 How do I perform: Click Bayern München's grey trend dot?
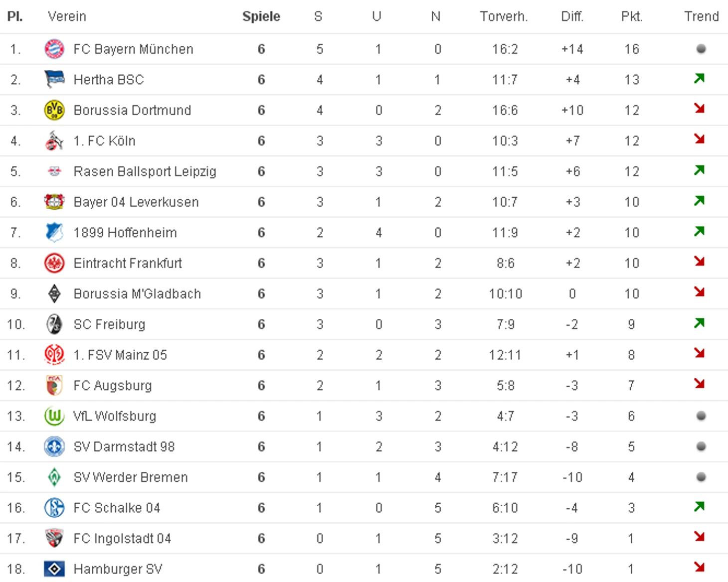point(701,49)
